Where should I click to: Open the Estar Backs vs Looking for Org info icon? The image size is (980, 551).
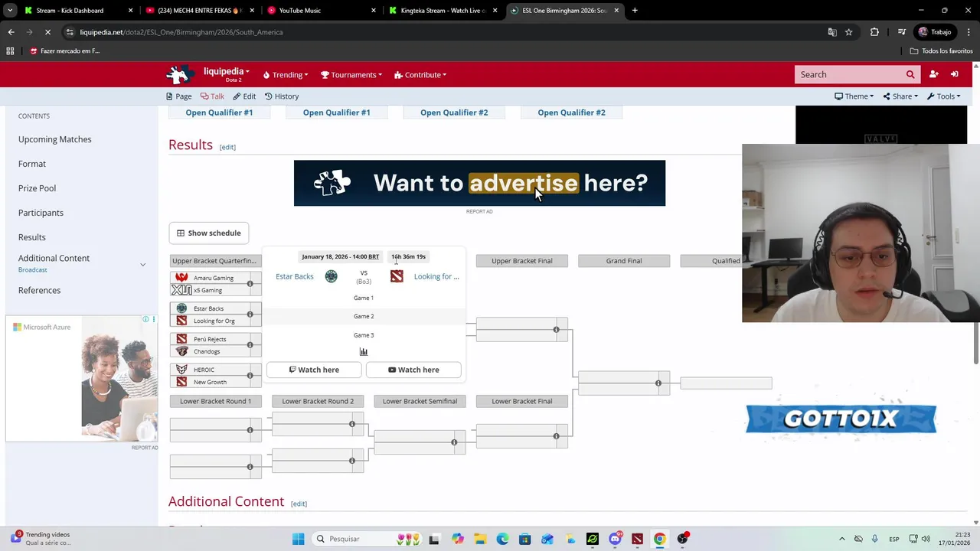250,315
